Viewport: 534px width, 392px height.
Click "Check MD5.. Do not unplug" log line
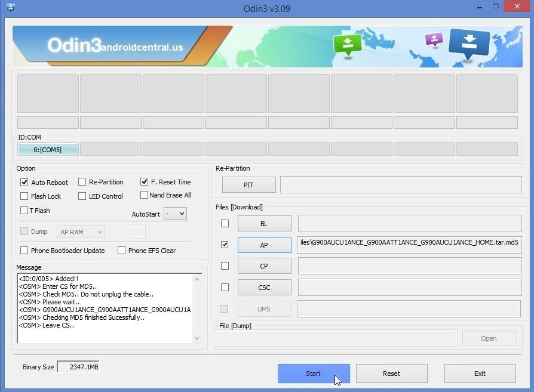coord(86,294)
